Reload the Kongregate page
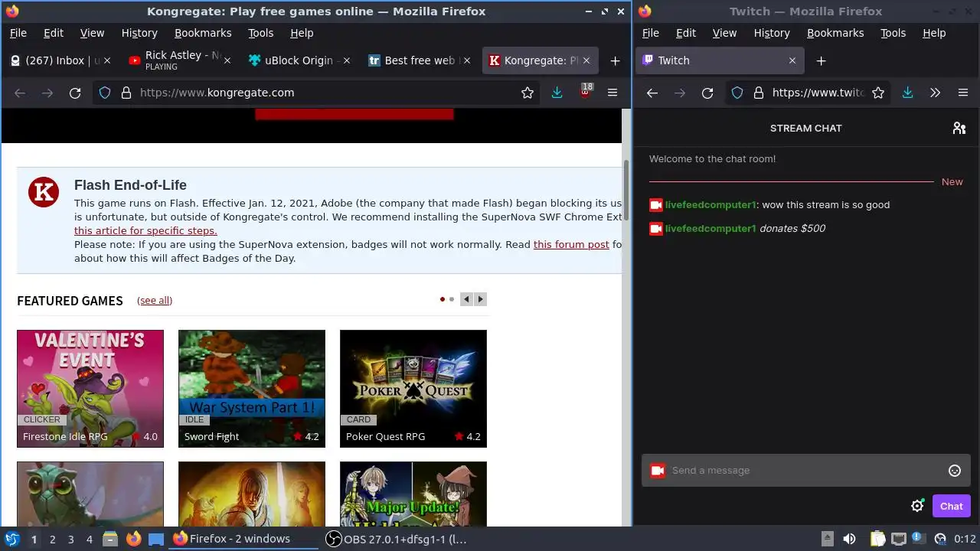 [x=75, y=93]
